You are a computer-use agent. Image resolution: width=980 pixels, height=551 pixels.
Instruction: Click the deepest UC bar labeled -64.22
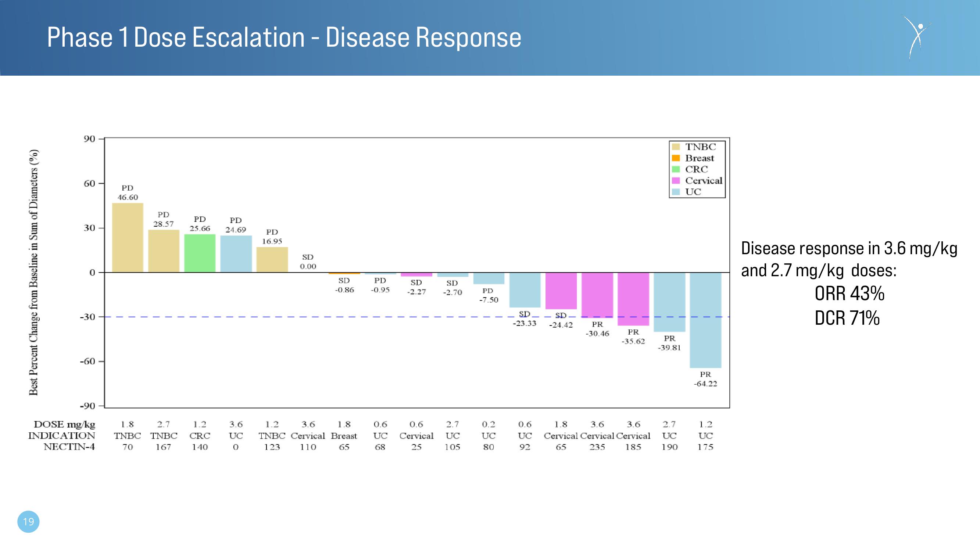pos(706,320)
